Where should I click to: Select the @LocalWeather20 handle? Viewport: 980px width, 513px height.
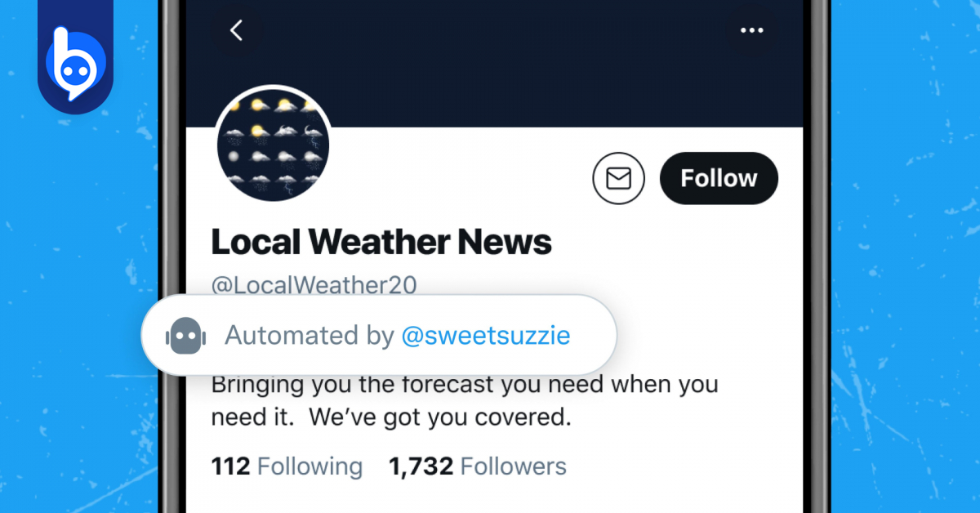(x=314, y=285)
